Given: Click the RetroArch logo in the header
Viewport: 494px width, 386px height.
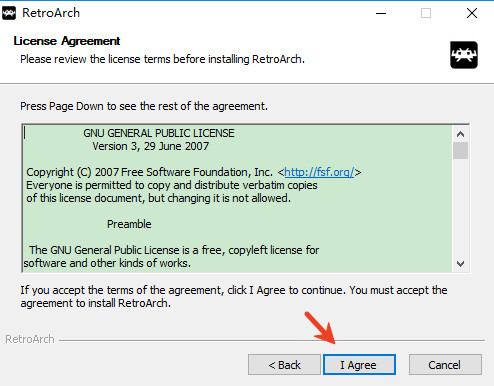Looking at the screenshot, I should (464, 55).
